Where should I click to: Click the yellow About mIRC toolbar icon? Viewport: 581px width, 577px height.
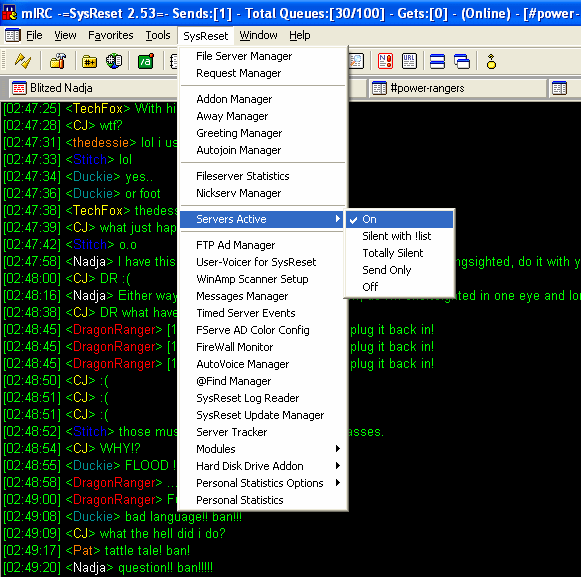click(491, 61)
